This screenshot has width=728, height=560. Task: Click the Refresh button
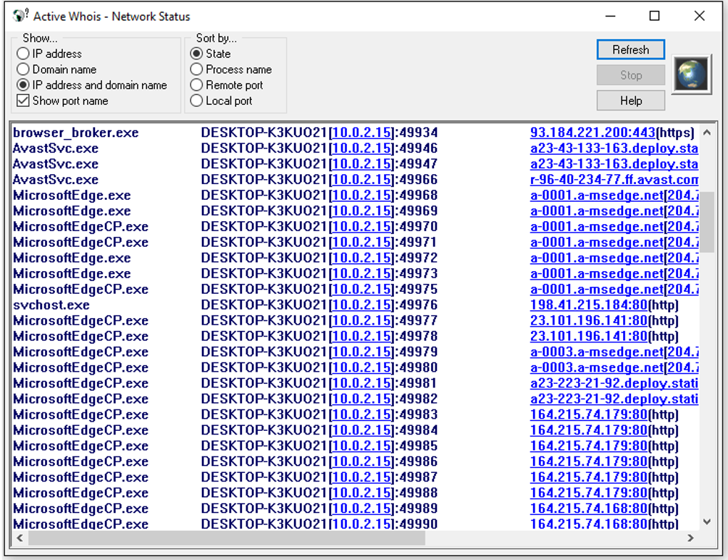(630, 50)
